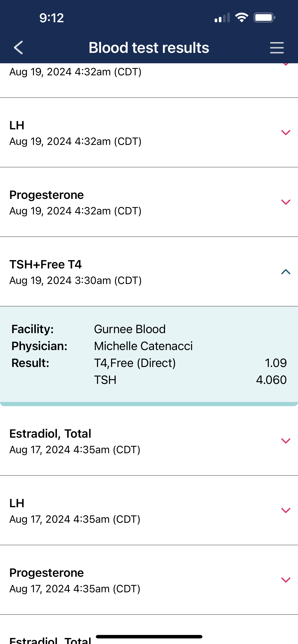Tap the Michelle Catenacci physician name
The width and height of the screenshot is (298, 644).
pos(143,346)
